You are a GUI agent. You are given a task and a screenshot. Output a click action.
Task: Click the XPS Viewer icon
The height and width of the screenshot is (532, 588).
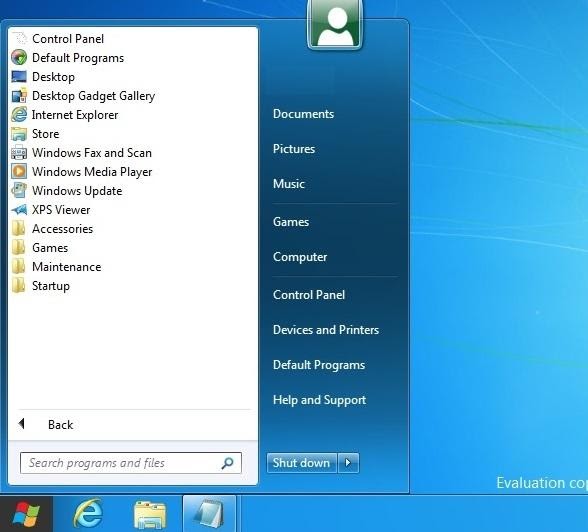[x=19, y=210]
